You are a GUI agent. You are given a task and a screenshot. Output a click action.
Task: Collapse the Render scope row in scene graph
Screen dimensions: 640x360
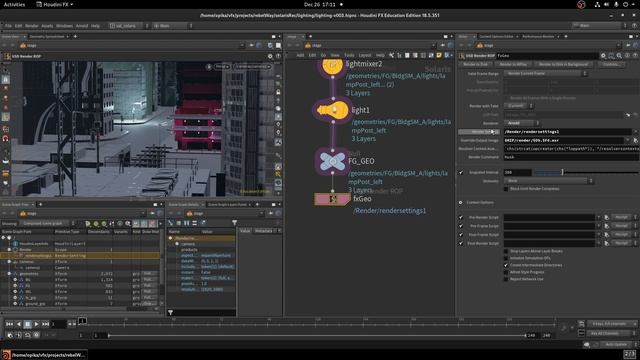(x=9, y=249)
